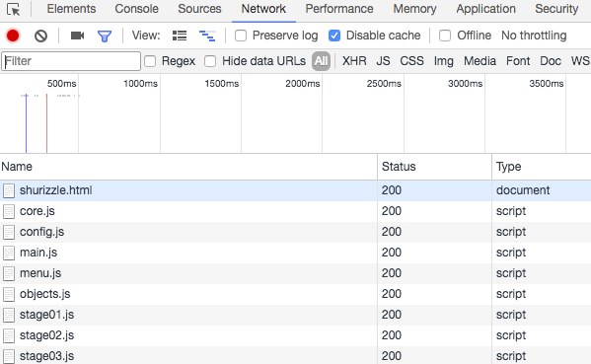The image size is (591, 364).
Task: Filter requests by CSS
Action: (411, 61)
